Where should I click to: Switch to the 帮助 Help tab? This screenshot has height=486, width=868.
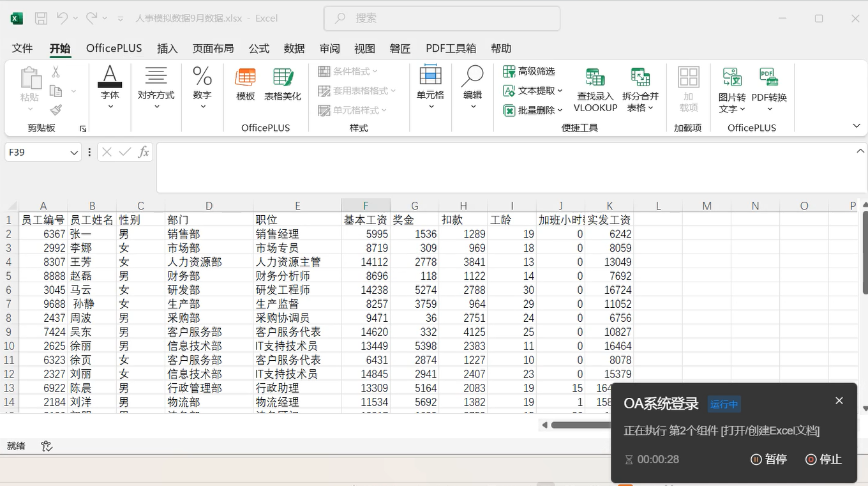click(x=501, y=49)
